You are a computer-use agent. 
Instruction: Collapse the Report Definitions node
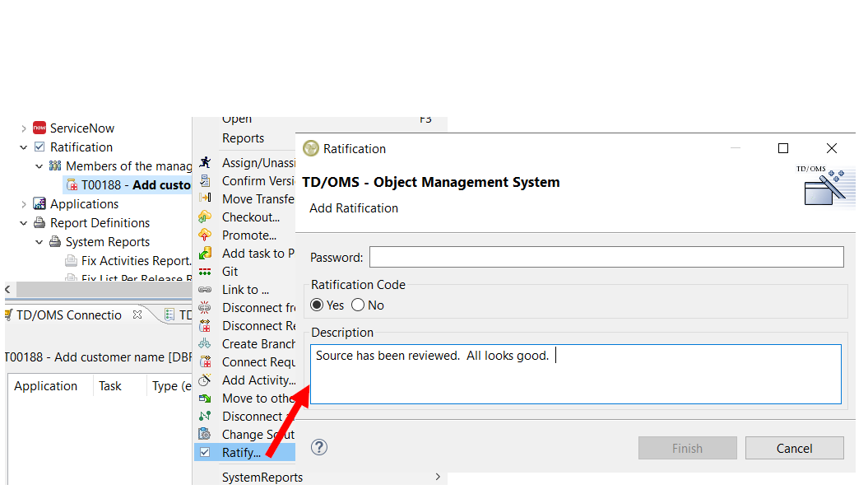tap(24, 223)
